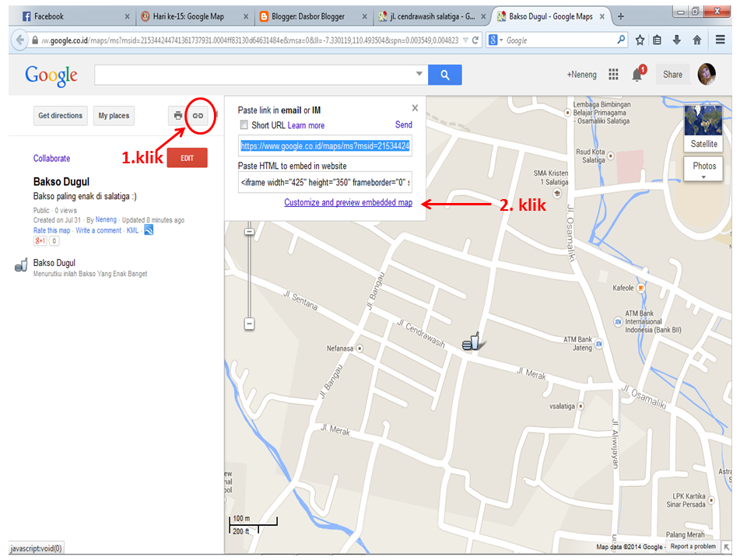Viewport: 747px width, 560px height.
Task: Collapse the left side panel arrow
Action: tap(216, 115)
